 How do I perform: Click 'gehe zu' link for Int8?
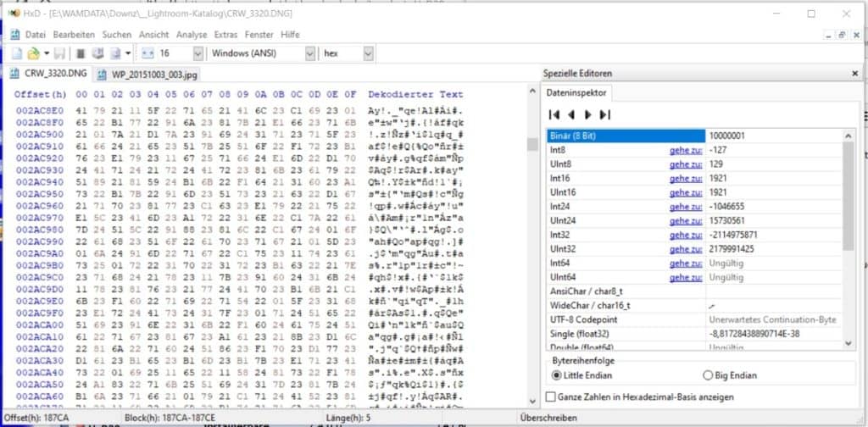click(x=686, y=150)
